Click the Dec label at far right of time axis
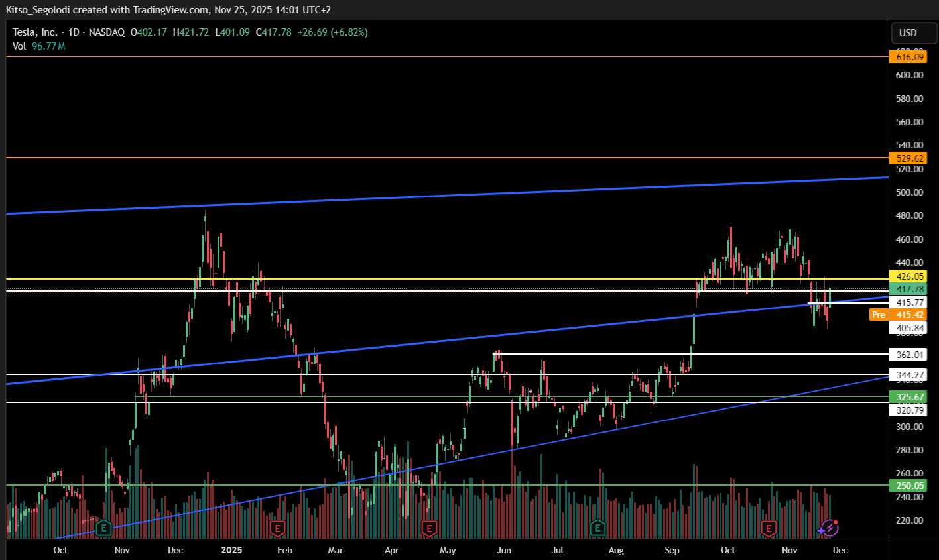 click(840, 550)
